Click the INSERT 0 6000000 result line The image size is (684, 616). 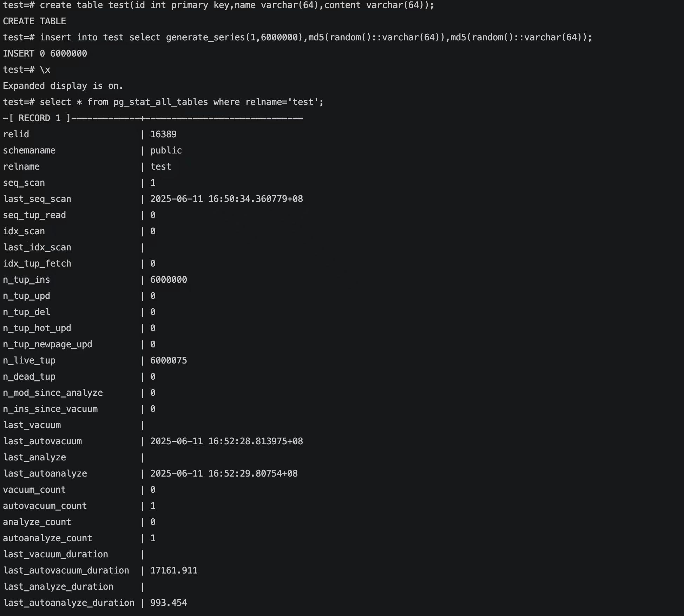click(45, 53)
